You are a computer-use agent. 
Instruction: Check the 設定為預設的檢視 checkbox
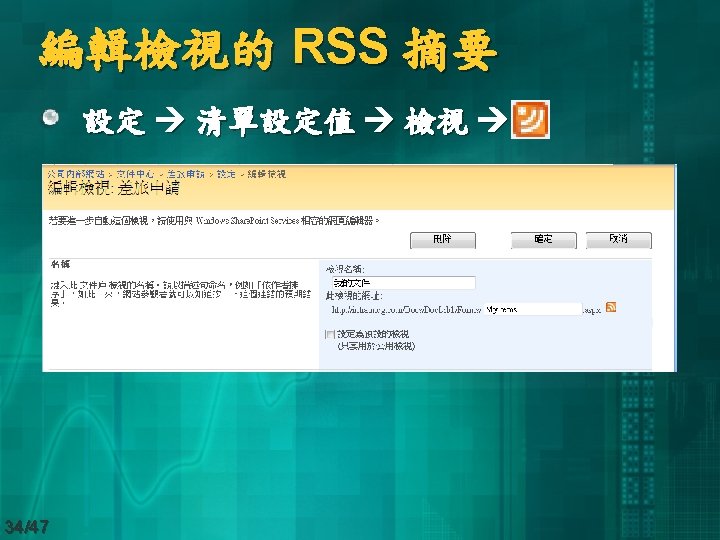330,334
